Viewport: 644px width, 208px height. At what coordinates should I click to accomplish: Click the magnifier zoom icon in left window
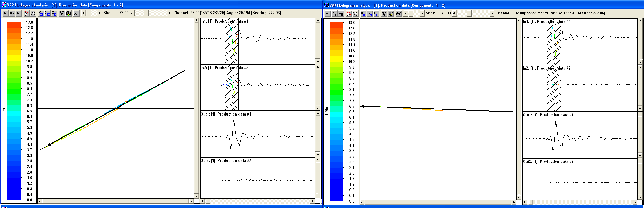point(33,13)
